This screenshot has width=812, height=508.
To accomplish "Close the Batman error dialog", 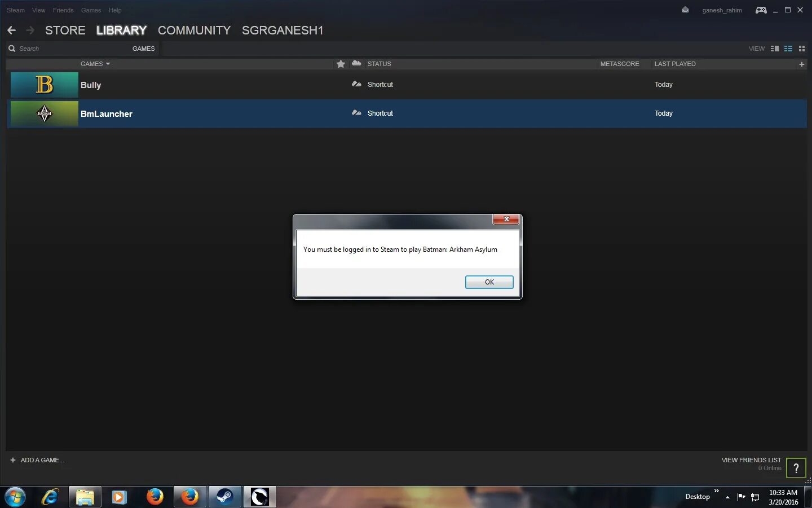I will (x=506, y=219).
